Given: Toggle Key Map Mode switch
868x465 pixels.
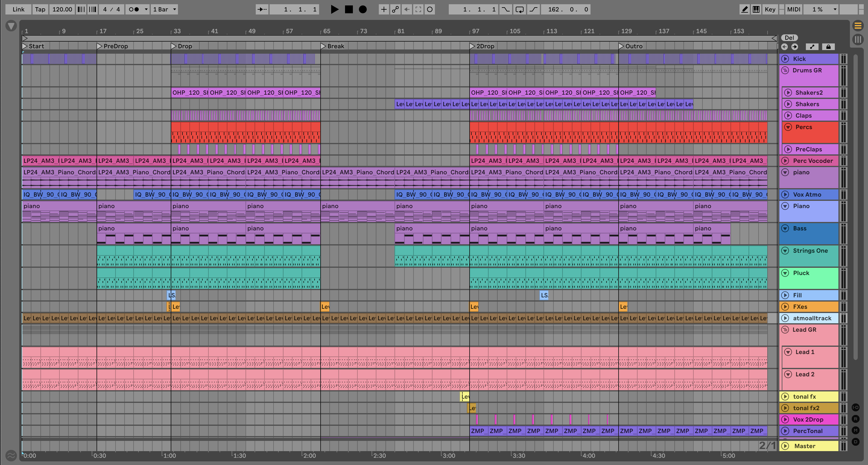Looking at the screenshot, I should coord(770,9).
